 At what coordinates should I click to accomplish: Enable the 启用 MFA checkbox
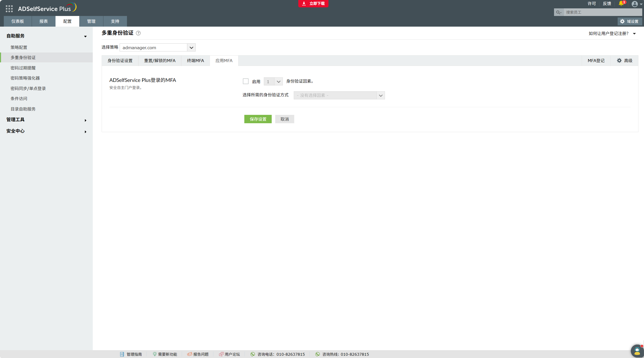[x=246, y=81]
